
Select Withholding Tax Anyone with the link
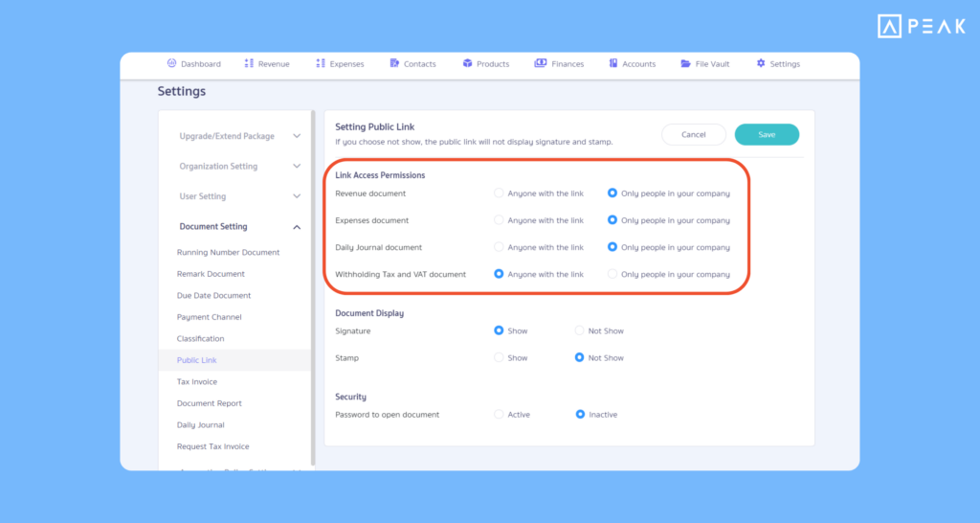pyautogui.click(x=499, y=274)
